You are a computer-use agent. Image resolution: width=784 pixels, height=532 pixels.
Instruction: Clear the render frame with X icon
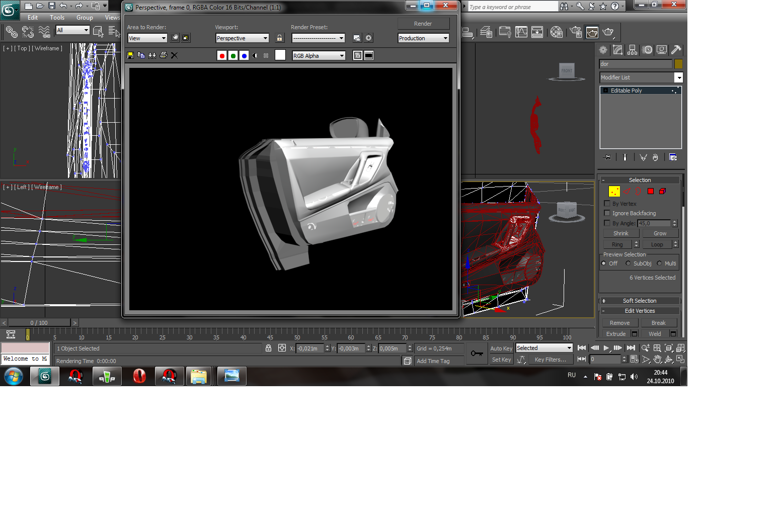click(174, 55)
